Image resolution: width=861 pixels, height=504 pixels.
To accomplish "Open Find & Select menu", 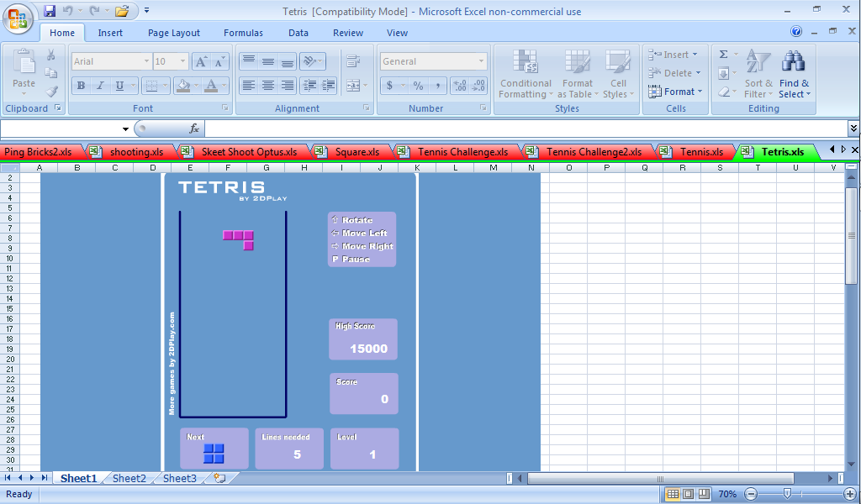I will click(x=794, y=73).
